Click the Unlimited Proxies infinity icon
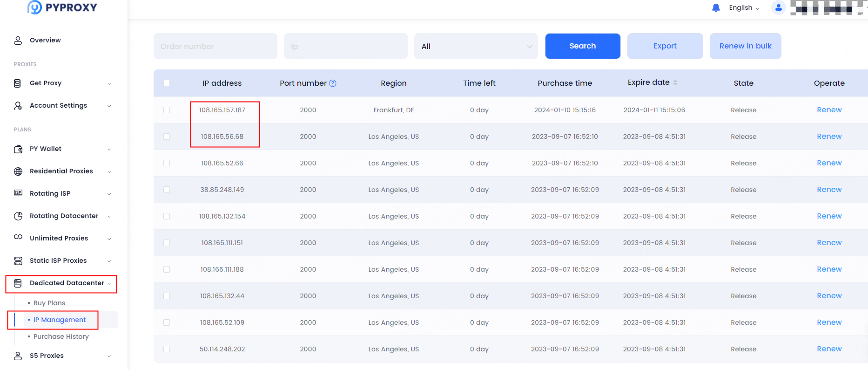The width and height of the screenshot is (868, 370). (18, 238)
